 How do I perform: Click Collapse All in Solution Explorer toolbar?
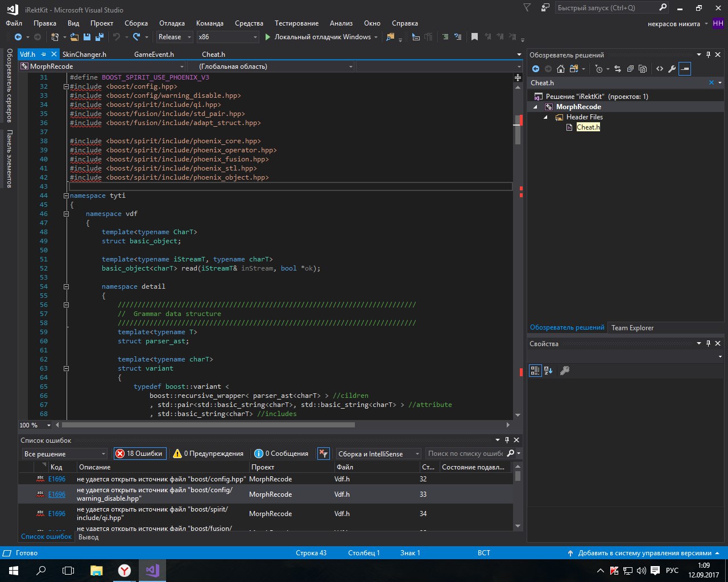[630, 69]
